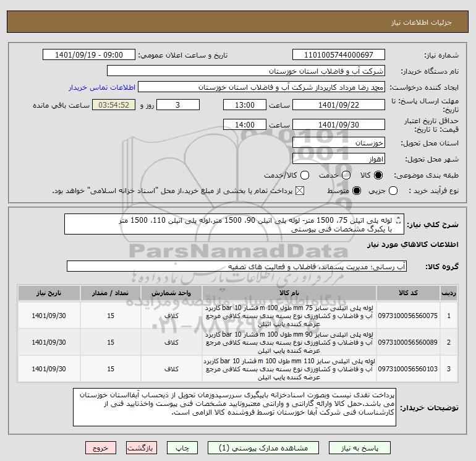Click the کلاف unit in row 3
The height and width of the screenshot is (461, 476).
tap(171, 369)
